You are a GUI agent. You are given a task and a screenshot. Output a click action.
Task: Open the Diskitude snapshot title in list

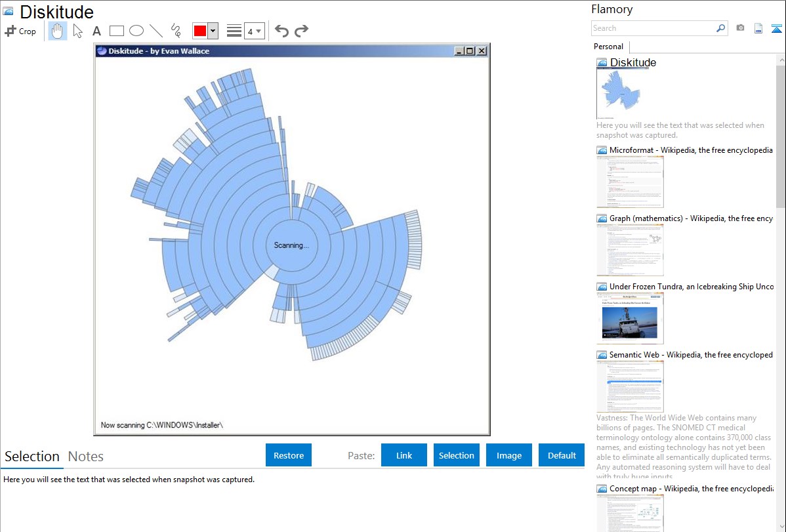(x=633, y=63)
